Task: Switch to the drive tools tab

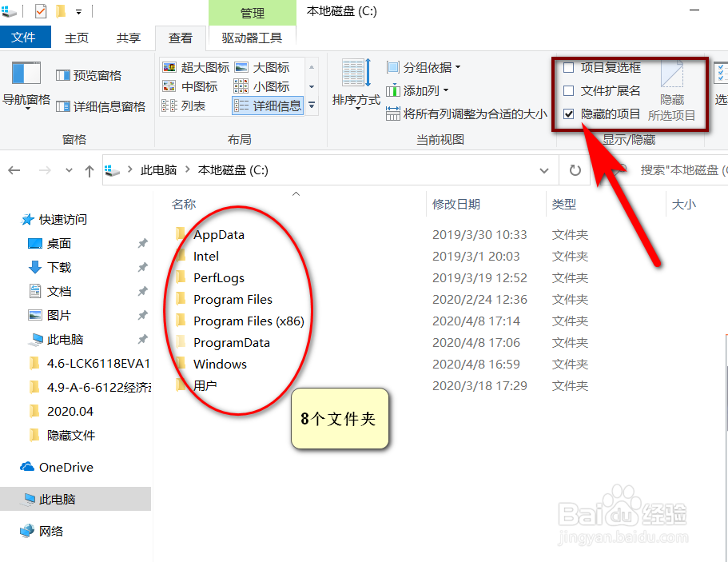Action: pos(250,37)
